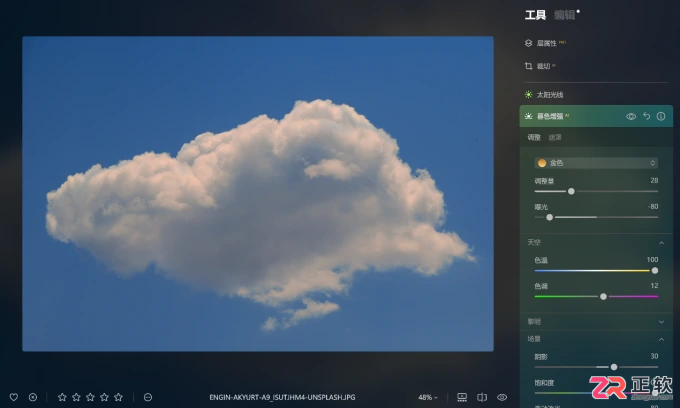Screen dimensions: 680x408
Task: Open the 金色 preset dropdown
Action: (x=596, y=163)
